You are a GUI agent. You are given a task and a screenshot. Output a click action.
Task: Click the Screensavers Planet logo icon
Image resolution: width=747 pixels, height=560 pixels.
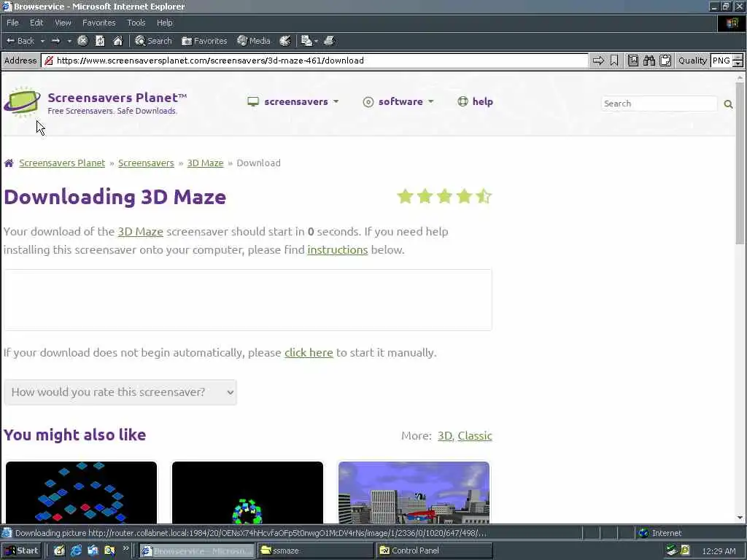coord(22,101)
